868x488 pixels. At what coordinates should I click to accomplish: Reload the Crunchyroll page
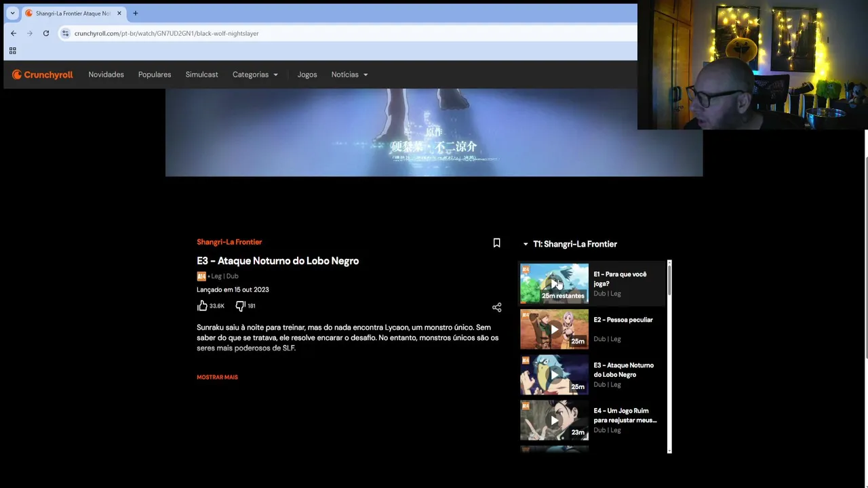(46, 33)
